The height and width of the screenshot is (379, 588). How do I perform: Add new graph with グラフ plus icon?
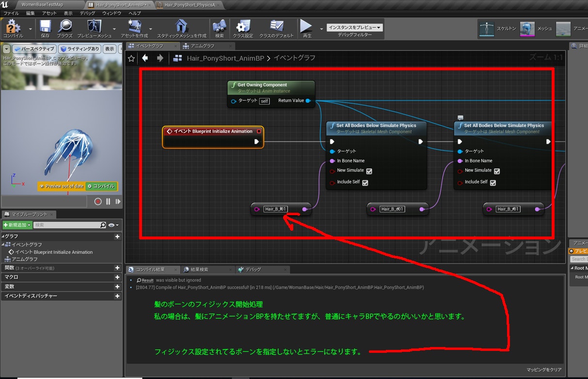click(117, 237)
